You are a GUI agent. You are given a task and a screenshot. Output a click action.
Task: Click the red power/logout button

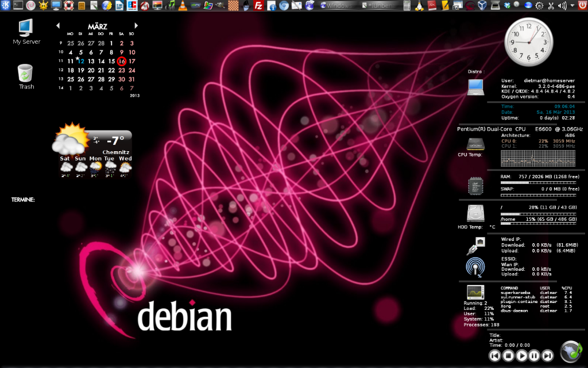pos(582,5)
